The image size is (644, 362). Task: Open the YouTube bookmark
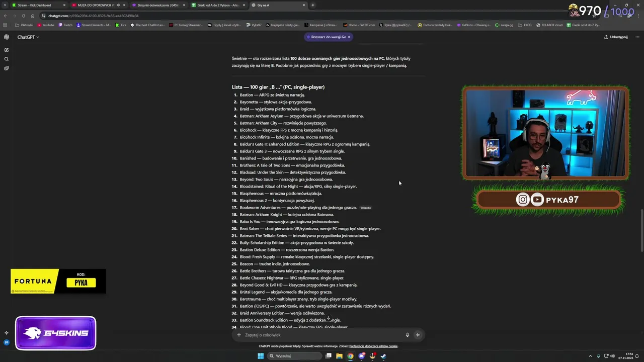pyautogui.click(x=46, y=25)
